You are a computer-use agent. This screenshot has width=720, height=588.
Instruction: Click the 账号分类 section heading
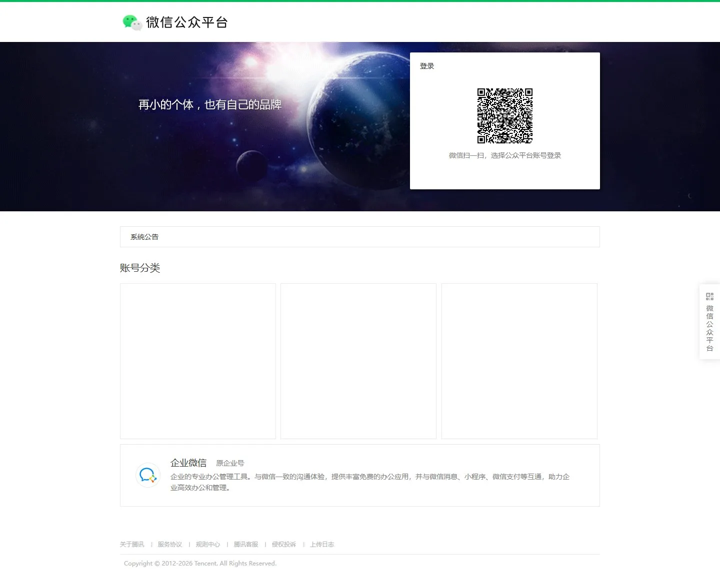(x=140, y=268)
